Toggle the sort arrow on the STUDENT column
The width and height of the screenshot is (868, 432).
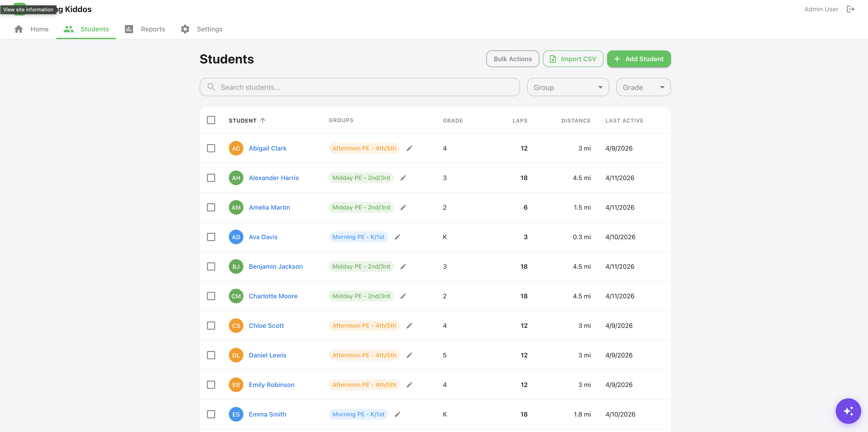click(x=263, y=120)
